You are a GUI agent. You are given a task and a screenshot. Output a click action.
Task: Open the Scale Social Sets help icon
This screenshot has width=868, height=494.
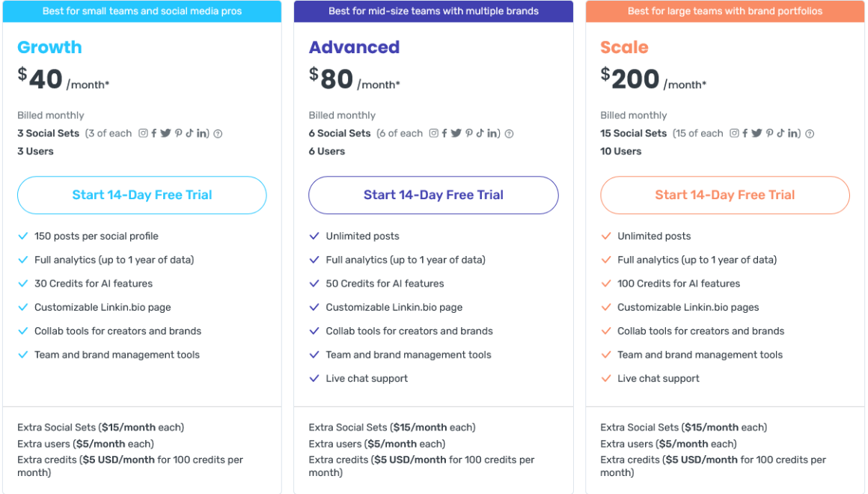click(x=808, y=133)
